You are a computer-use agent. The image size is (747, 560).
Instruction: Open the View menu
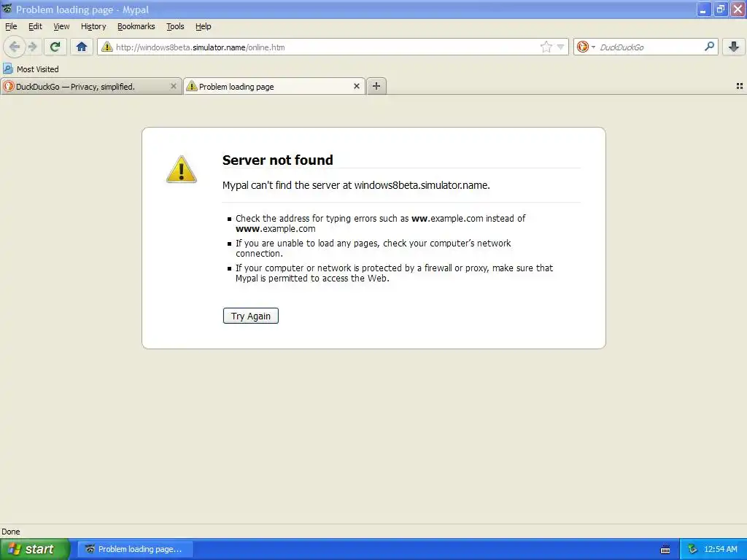(x=61, y=26)
